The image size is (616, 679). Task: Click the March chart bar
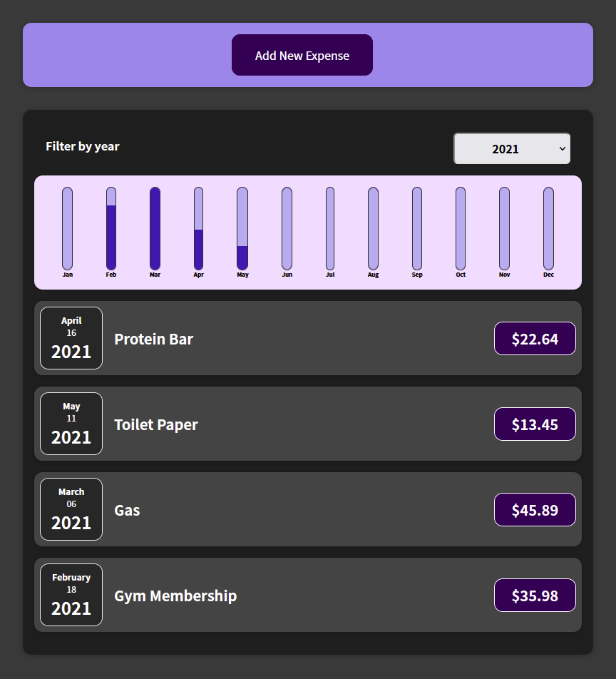[x=155, y=230]
